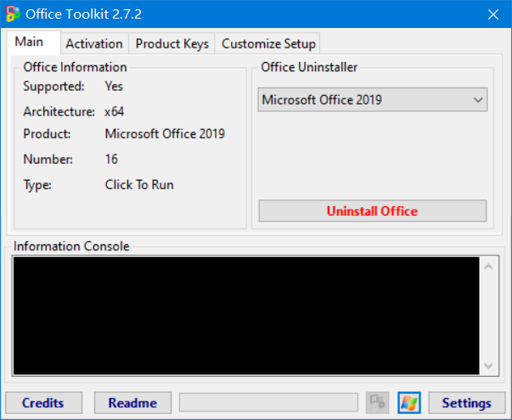This screenshot has height=420, width=512.
Task: Close the Office Toolkit window
Action: 492,14
